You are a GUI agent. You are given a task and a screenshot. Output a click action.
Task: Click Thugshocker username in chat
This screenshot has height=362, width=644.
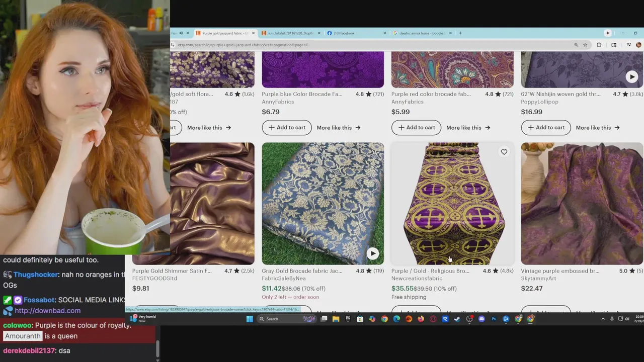pyautogui.click(x=36, y=275)
